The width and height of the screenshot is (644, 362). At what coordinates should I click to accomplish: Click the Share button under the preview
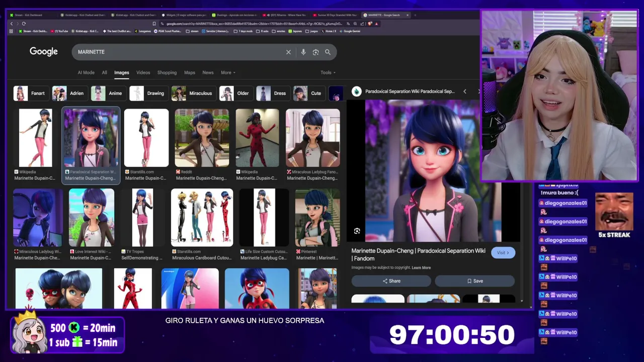391,281
